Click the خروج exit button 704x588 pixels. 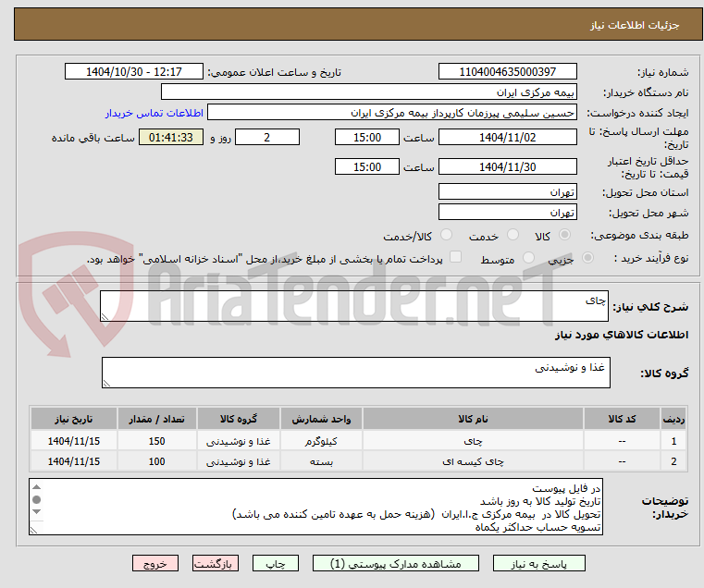tap(155, 563)
